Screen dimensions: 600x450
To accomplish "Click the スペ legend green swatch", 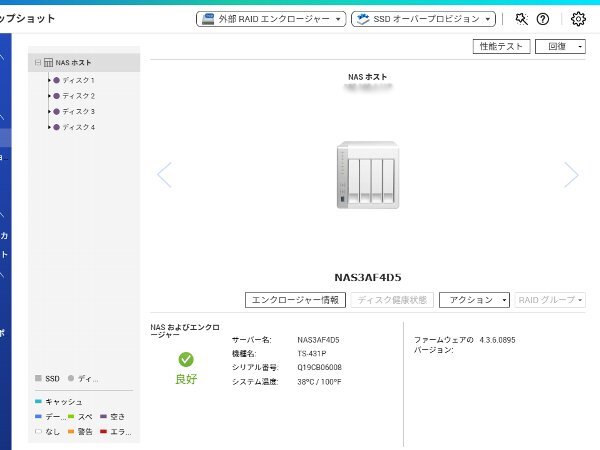I will point(71,416).
